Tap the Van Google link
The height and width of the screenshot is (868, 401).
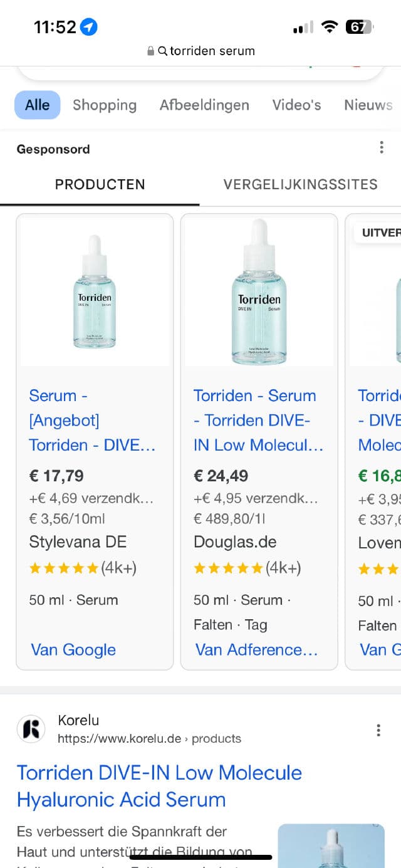(73, 649)
